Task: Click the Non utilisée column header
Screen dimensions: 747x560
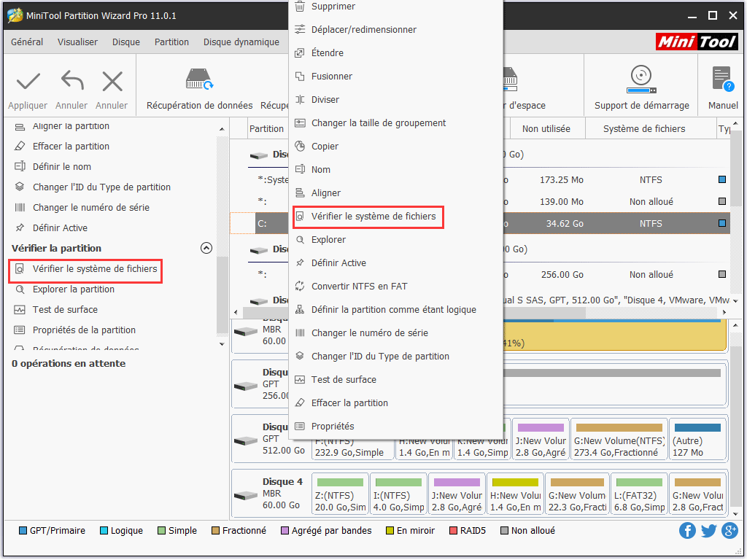Action: pos(546,128)
